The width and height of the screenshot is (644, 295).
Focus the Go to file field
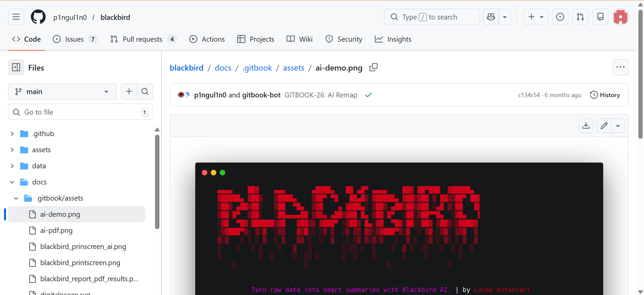[81, 112]
